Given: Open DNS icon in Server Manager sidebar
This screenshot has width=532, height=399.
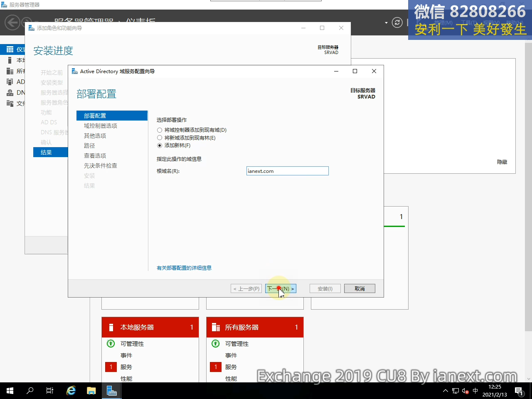Looking at the screenshot, I should (x=10, y=93).
